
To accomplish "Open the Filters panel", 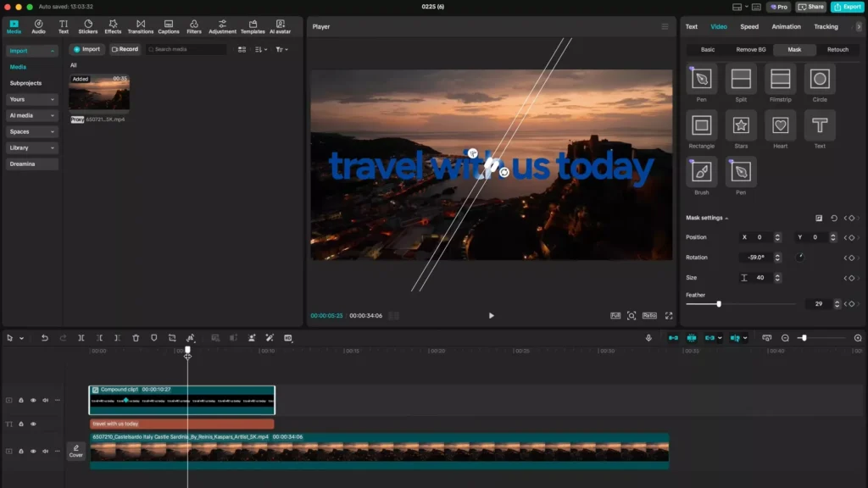I will [193, 25].
